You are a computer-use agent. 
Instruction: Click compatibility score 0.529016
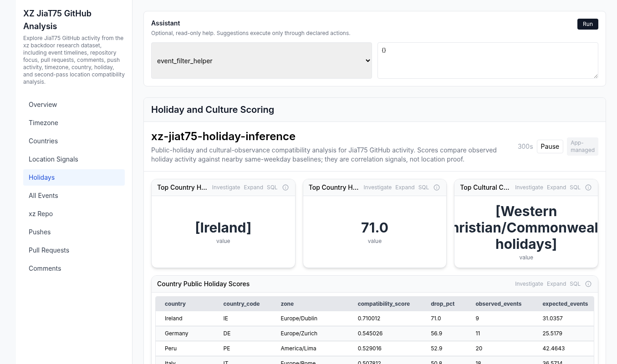point(369,349)
